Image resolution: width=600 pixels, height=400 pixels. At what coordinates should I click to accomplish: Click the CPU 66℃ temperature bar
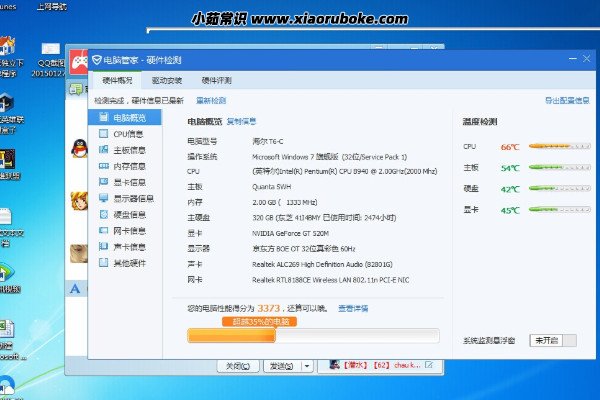click(559, 146)
